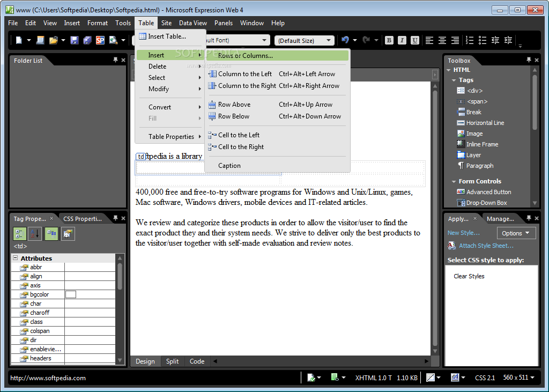Viewport: 549px width, 392px height.
Task: Insert Row Below
Action: [277, 116]
